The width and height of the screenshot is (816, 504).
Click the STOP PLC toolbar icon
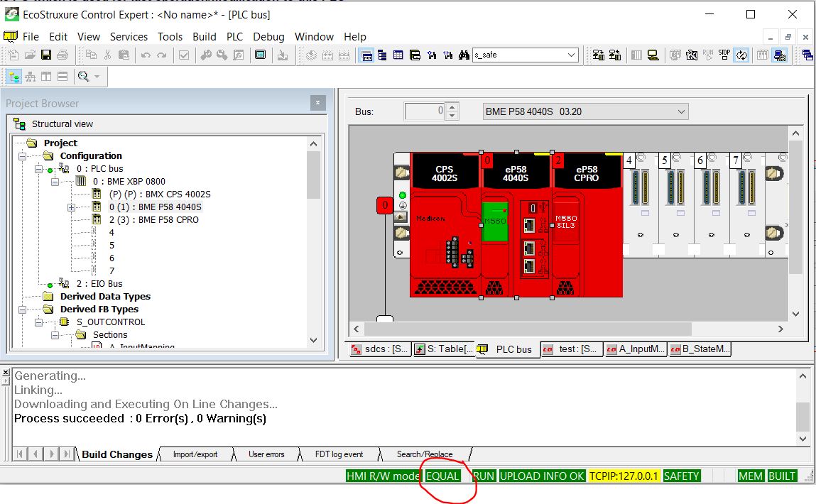point(724,55)
